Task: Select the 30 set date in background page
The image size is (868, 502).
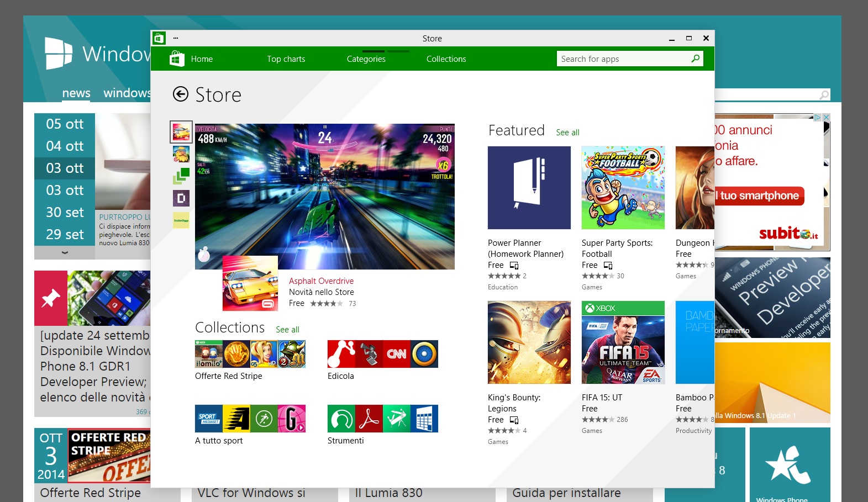Action: point(65,213)
